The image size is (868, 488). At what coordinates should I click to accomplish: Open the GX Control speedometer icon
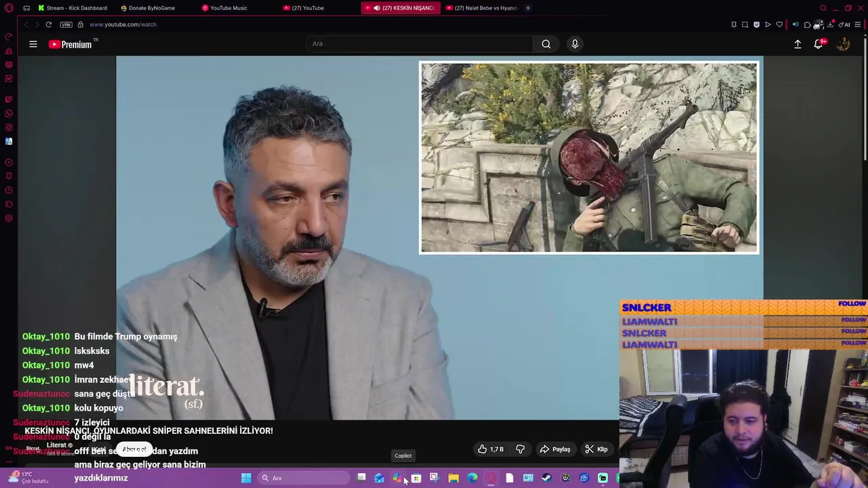[x=9, y=37]
